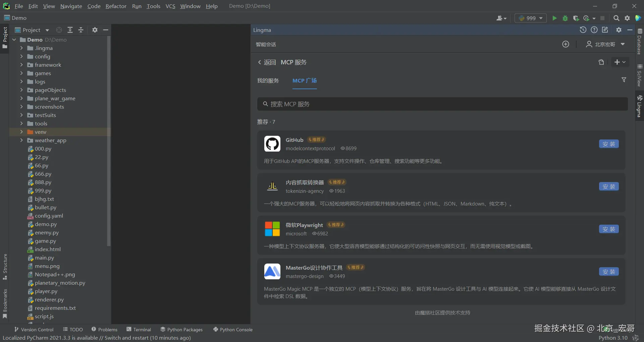Select index.html in the project tree
Viewport: 644px width, 342px height.
[x=48, y=249]
